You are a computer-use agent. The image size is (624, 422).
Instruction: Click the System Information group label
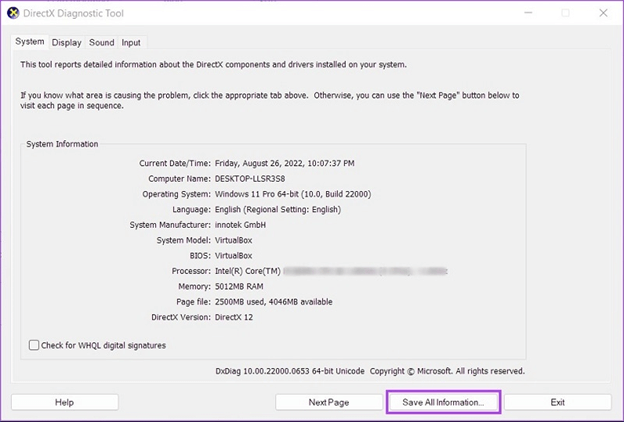(x=62, y=144)
